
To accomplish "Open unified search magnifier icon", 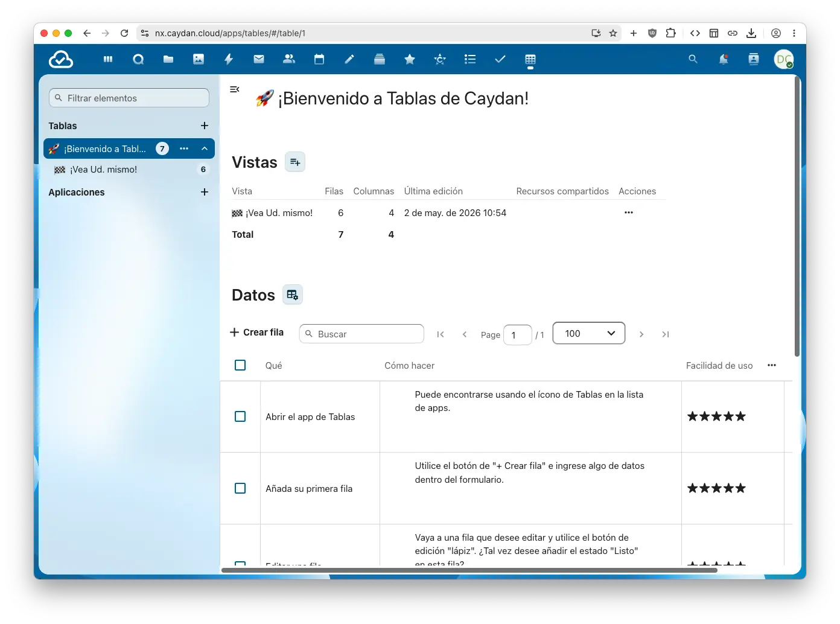I will [693, 59].
